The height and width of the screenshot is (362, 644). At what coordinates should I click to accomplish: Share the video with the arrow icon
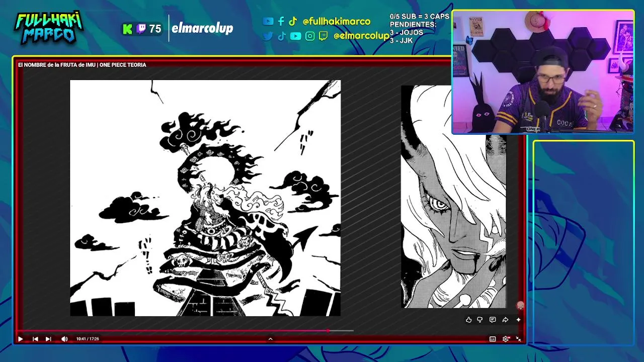505,320
